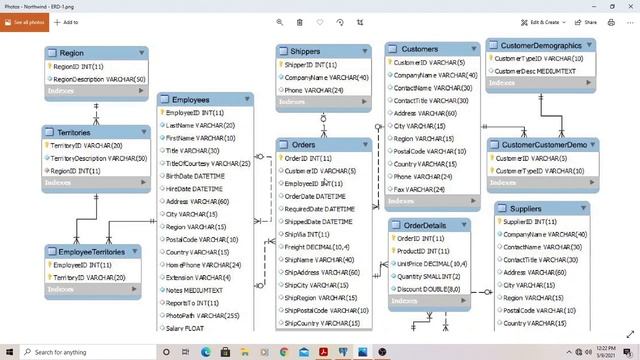Open the clock showing 12:22 PM
Screen dimensions: 640x360
[x=606, y=352]
